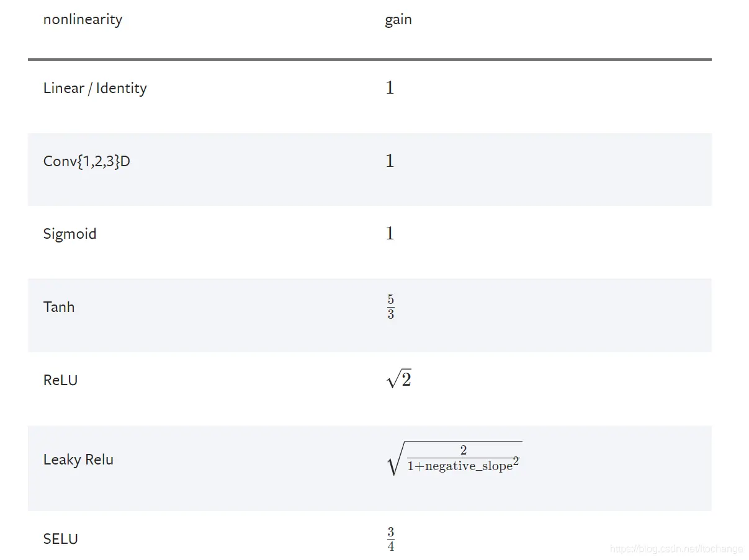Screen dimensions: 749x560
Task: Click the gain value 1 for Linear / Identity
Action: click(x=390, y=87)
